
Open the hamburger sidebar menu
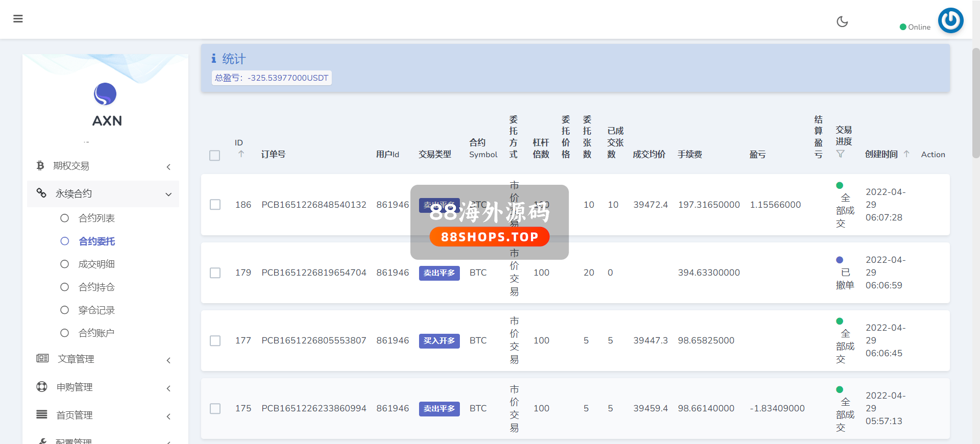pyautogui.click(x=18, y=19)
